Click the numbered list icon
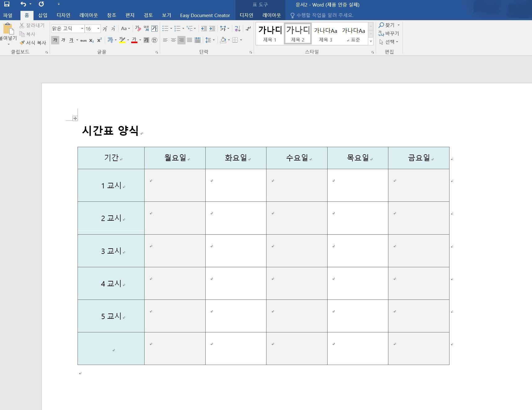Viewport: 532px width, 410px height. pos(177,29)
